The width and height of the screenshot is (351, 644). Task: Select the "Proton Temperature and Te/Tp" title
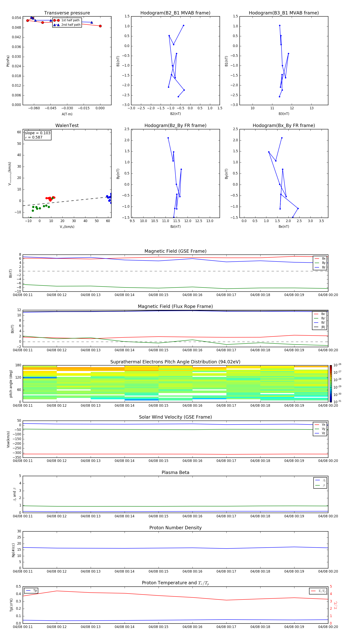point(175,583)
